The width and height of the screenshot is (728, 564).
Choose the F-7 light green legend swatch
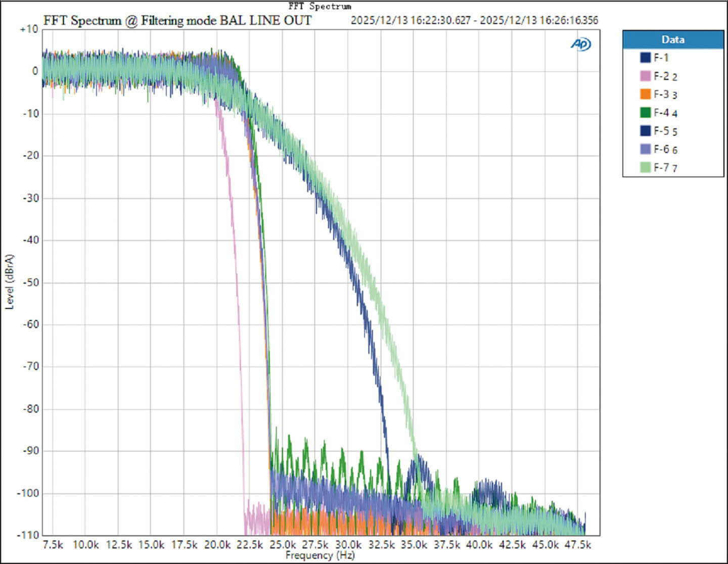[646, 167]
